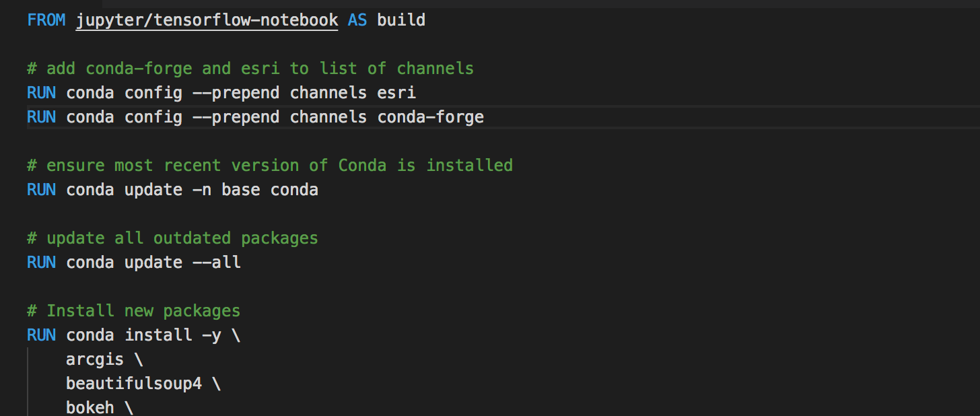Click --prepend in the conda-forge RUN line
Image resolution: width=980 pixels, height=416 pixels.
(231, 117)
